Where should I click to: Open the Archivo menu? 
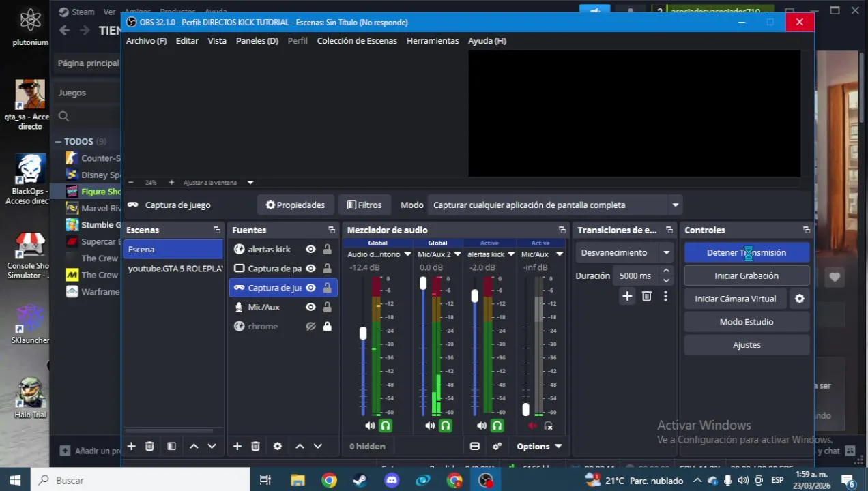pos(146,41)
